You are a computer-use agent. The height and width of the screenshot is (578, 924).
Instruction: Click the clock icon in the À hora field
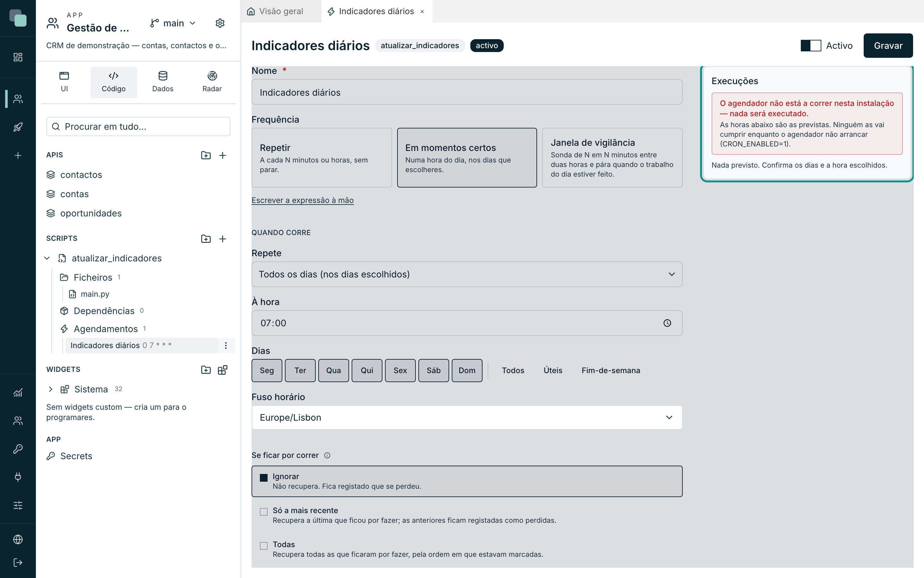click(x=667, y=323)
